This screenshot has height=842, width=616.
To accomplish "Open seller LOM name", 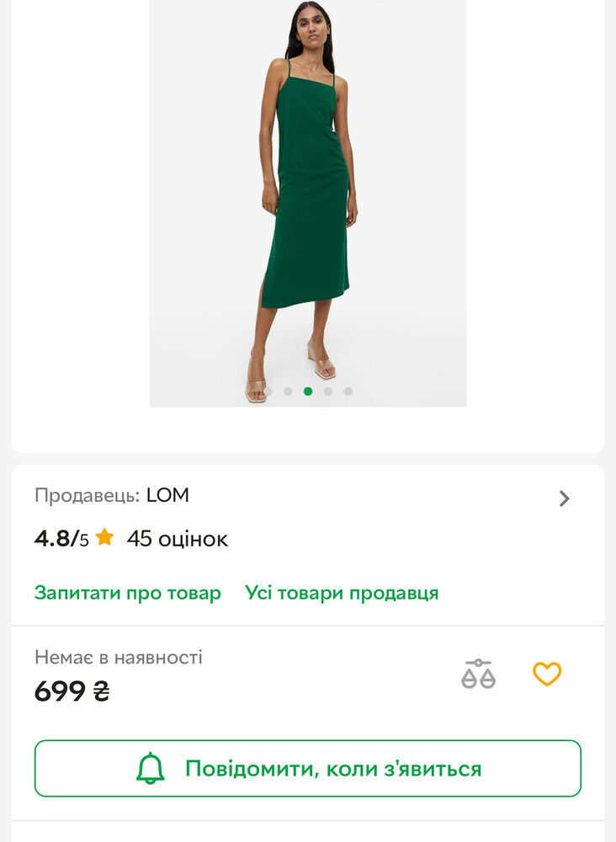I will point(167,495).
